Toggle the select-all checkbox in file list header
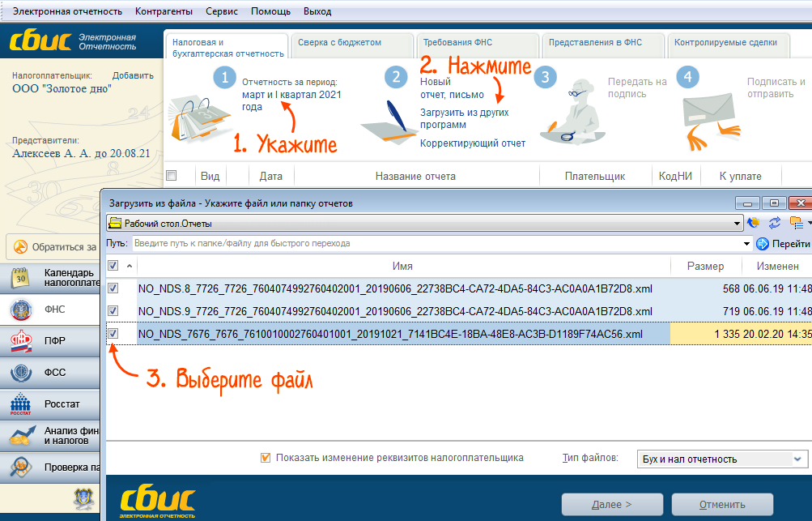 click(x=113, y=266)
